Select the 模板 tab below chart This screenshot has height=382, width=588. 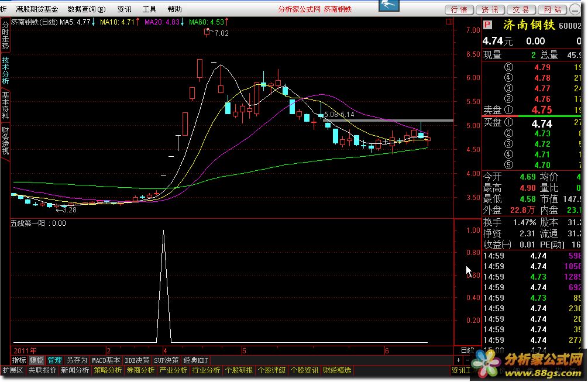[36, 360]
